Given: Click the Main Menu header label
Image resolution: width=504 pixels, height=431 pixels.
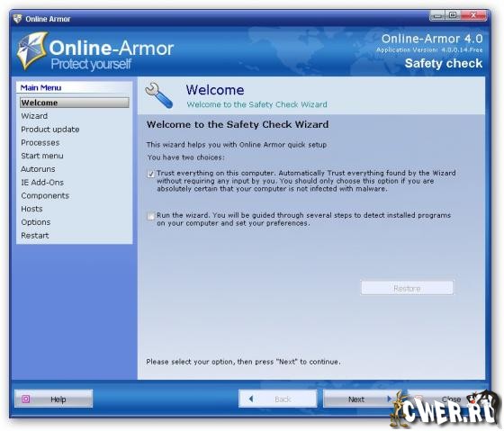Looking at the screenshot, I should 40,87.
